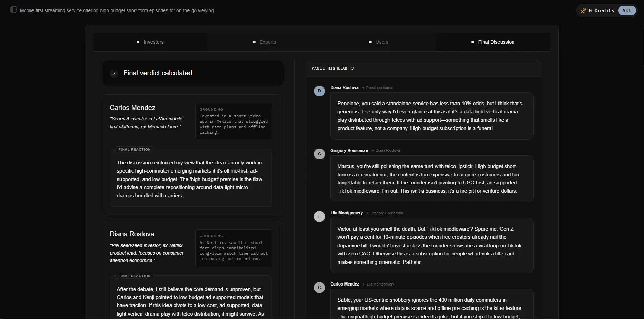Viewport: 644px width, 319px height.
Task: Click Diana Rostova's Pre-seed investor bio
Action: (x=147, y=253)
